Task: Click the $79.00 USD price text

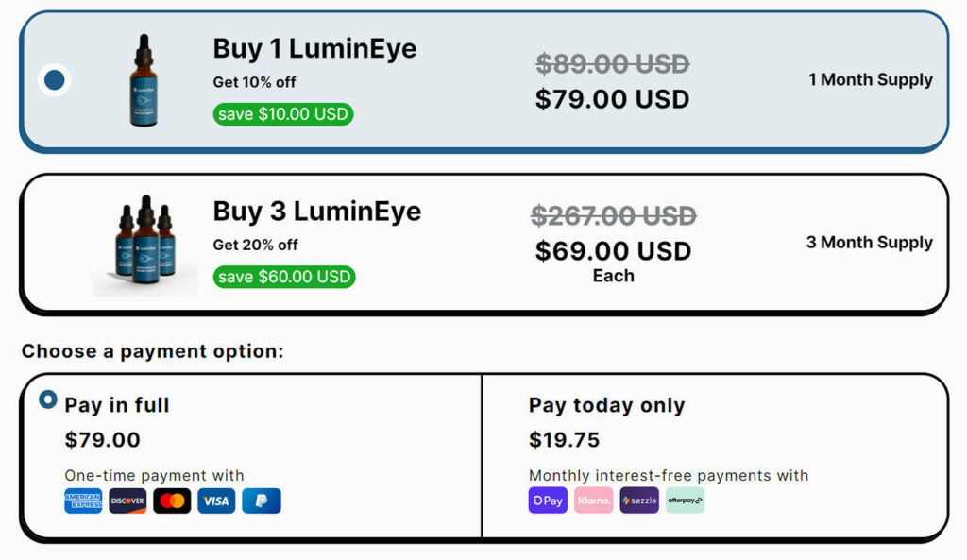Action: [614, 97]
